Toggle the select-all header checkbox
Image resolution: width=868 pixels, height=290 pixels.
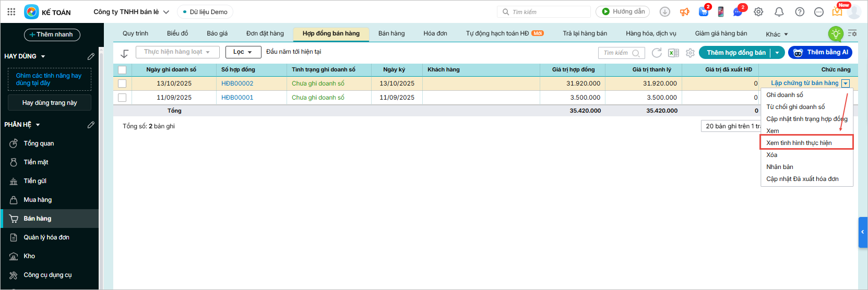(x=122, y=70)
